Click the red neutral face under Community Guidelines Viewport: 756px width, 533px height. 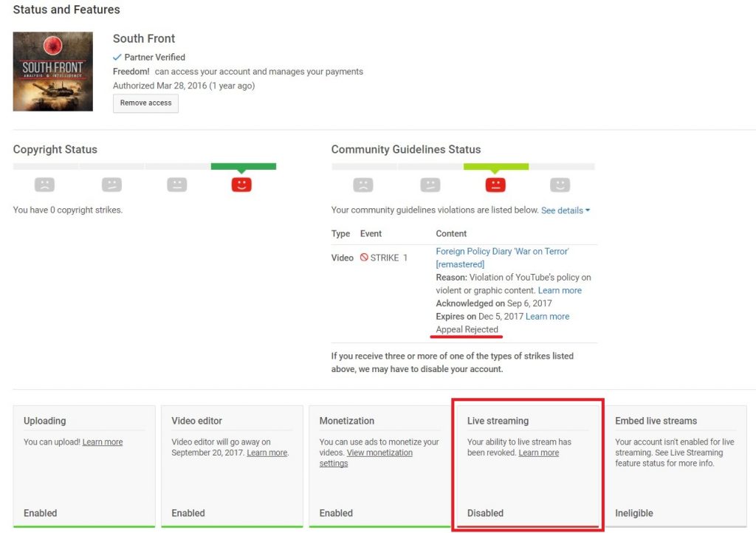[495, 185]
